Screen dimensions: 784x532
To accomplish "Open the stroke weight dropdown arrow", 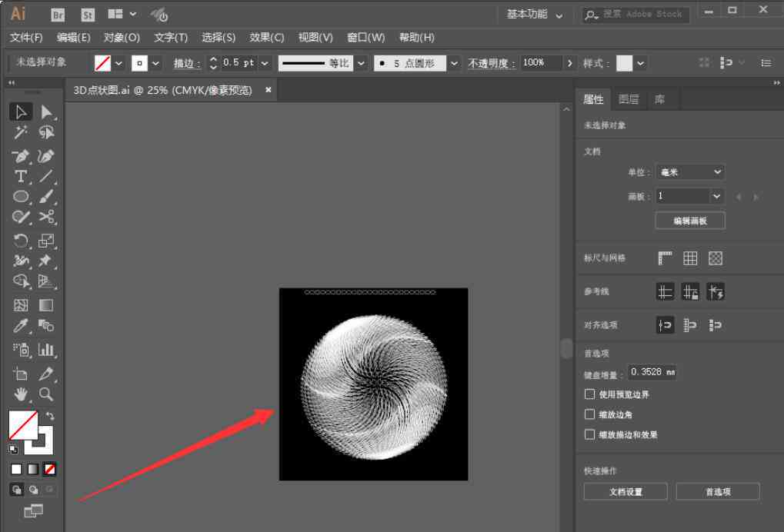I will (x=265, y=64).
